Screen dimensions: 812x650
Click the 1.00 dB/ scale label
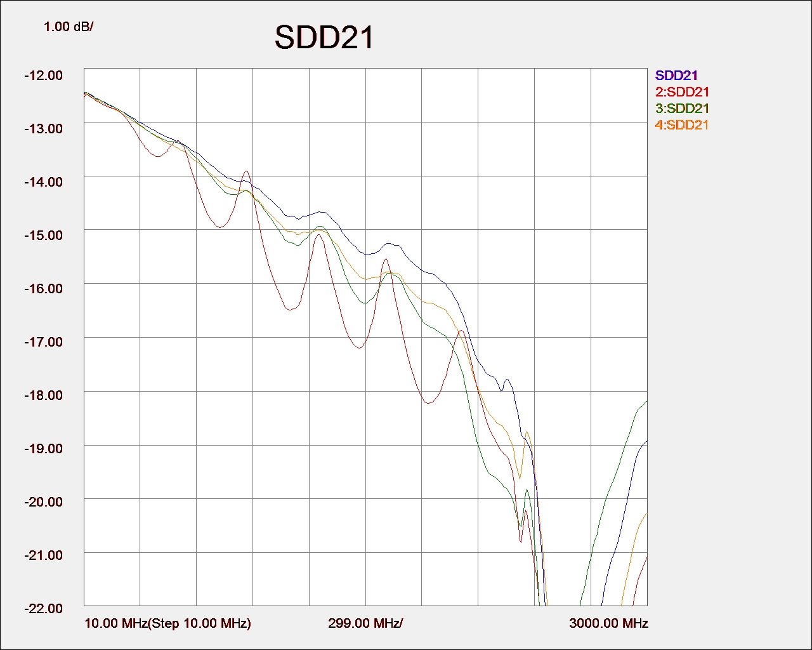(x=69, y=27)
